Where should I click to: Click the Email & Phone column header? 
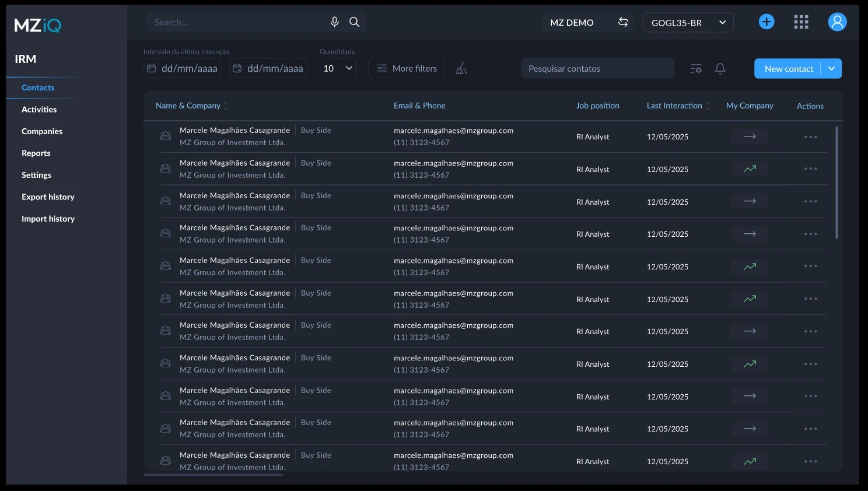[x=419, y=106]
